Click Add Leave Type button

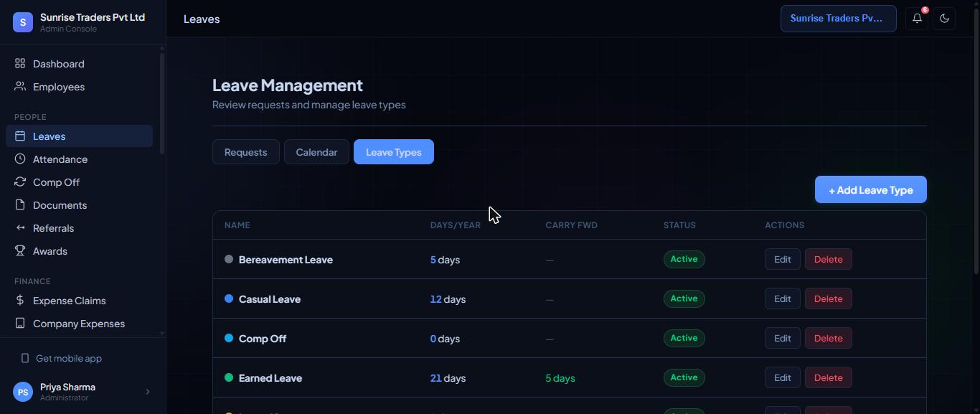coord(871,190)
